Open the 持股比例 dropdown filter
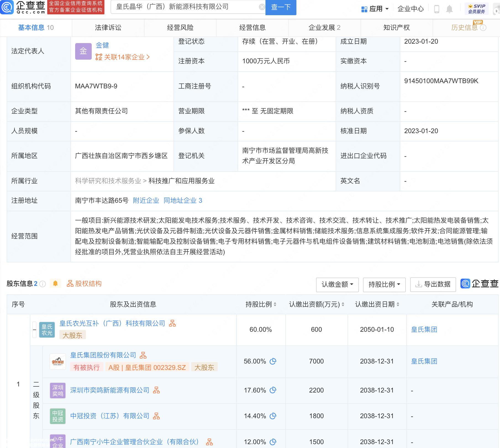Screen dimensions: 500x448 (x=384, y=284)
